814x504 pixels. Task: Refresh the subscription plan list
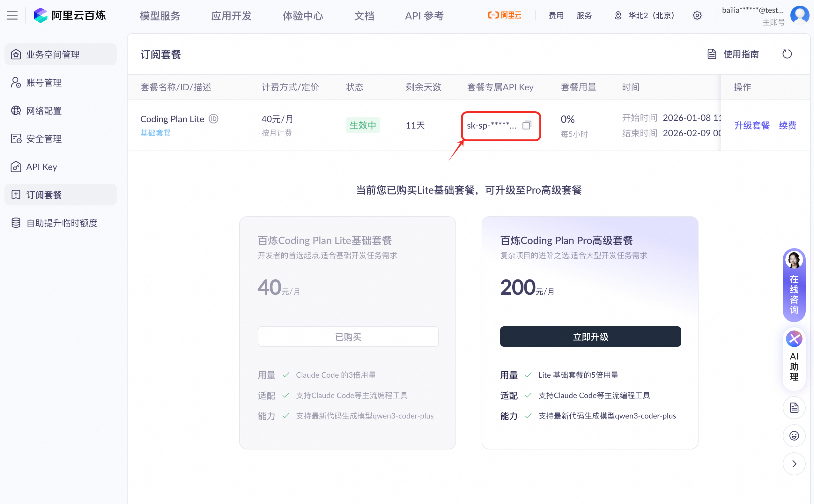click(x=787, y=54)
